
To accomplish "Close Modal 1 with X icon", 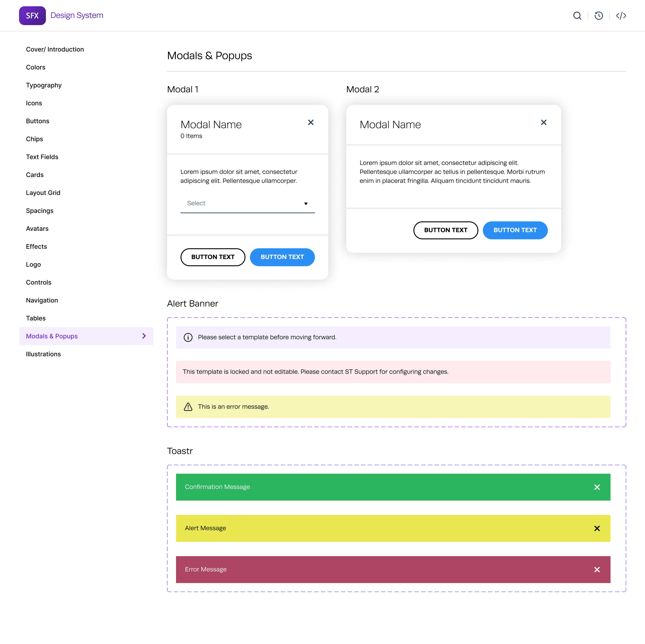I will click(x=310, y=123).
